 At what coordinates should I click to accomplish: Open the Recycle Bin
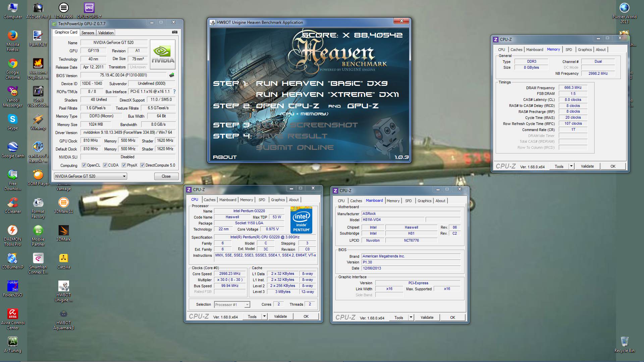[x=624, y=344]
